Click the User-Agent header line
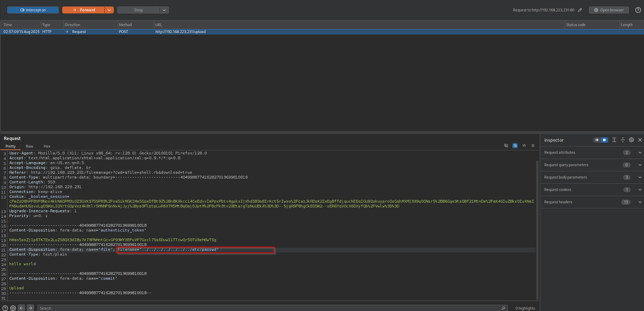 tap(108, 153)
